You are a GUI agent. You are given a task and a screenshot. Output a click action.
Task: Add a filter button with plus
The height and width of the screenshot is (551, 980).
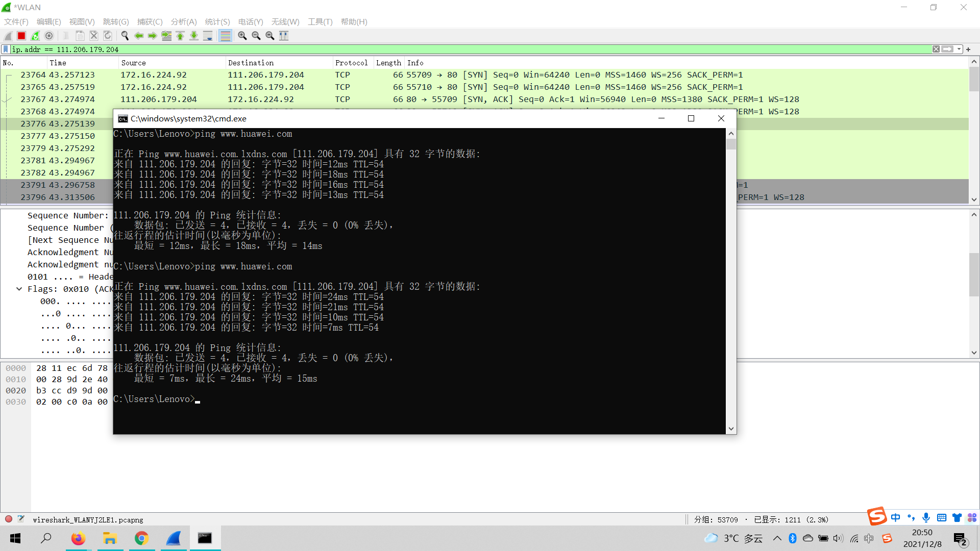point(968,49)
